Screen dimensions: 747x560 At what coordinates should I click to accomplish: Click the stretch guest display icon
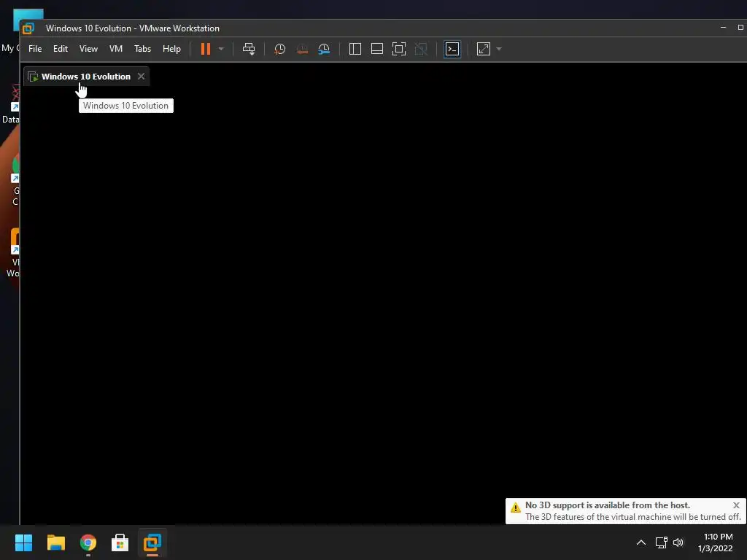484,49
